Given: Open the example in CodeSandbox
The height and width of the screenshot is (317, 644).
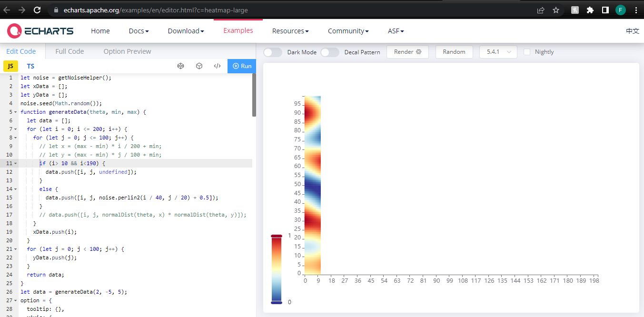Looking at the screenshot, I should 199,66.
